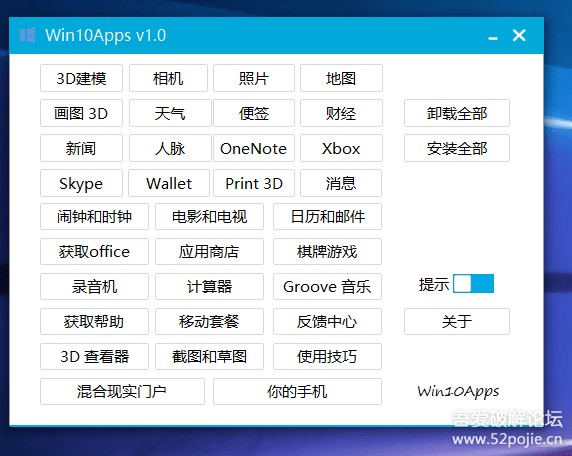Click the 应用商店 button
Viewport: 572px width, 456px height.
[209, 251]
